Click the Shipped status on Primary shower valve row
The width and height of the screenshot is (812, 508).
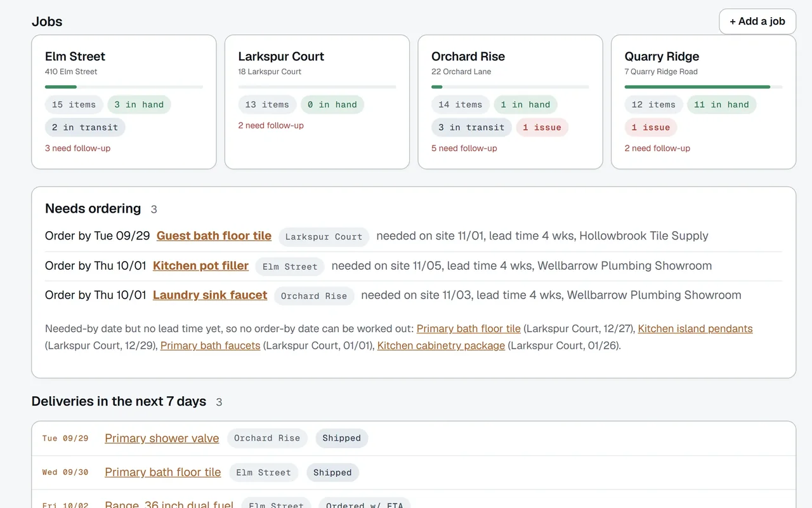pyautogui.click(x=341, y=438)
